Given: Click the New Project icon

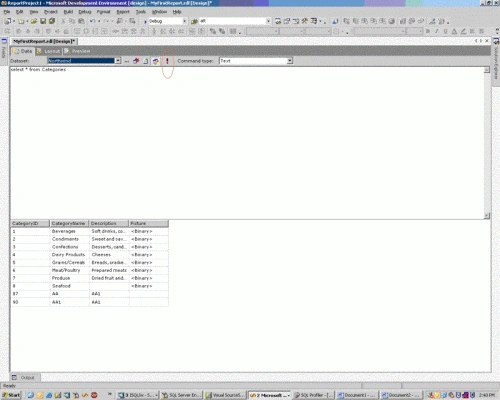Looking at the screenshot, I should pyautogui.click(x=7, y=21).
